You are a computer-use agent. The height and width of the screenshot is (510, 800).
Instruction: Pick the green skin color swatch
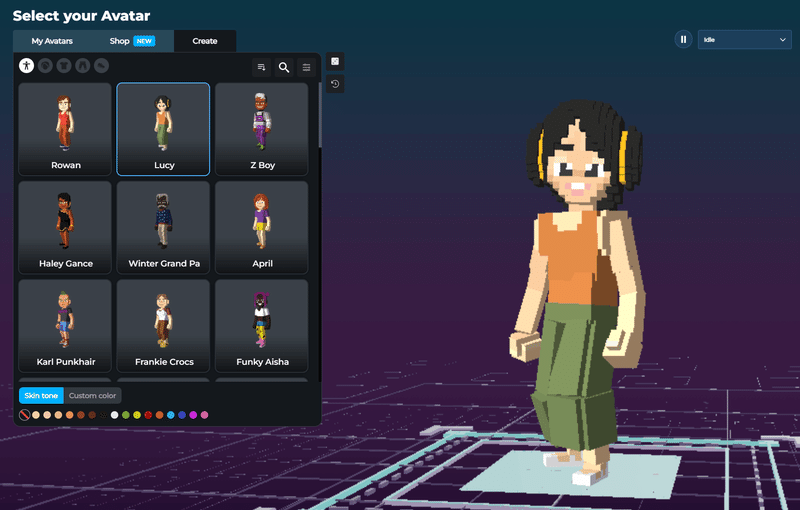tap(126, 415)
